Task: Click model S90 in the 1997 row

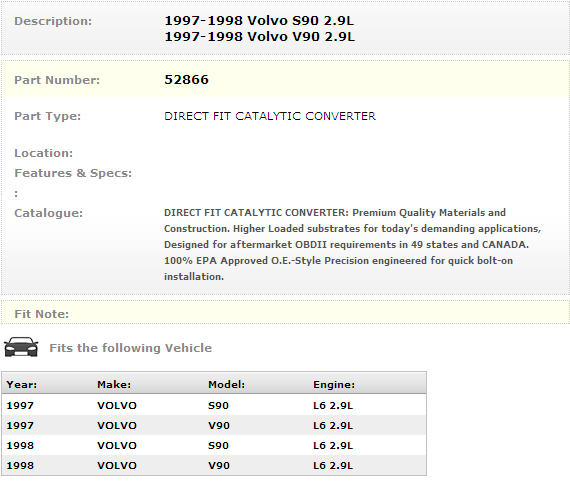Action: click(218, 406)
